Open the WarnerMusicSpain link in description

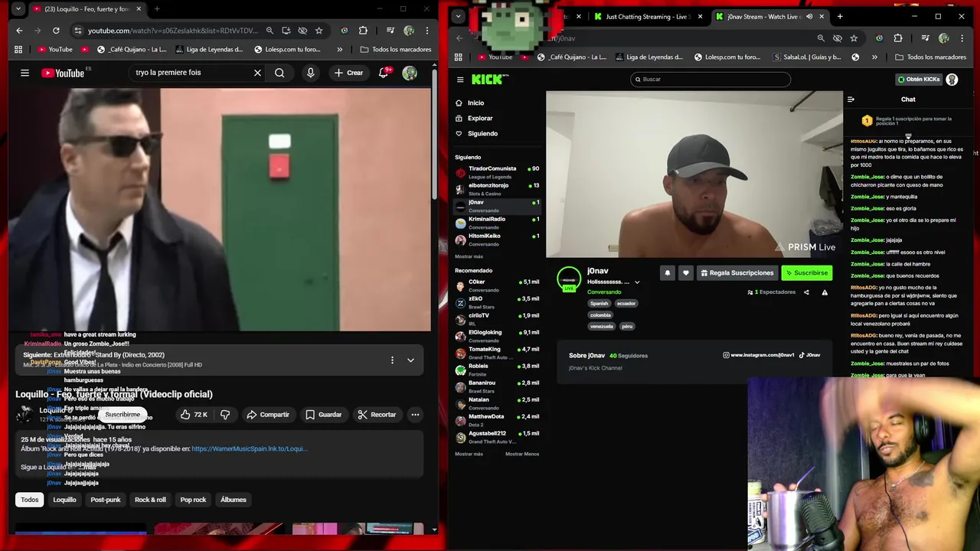tap(249, 448)
